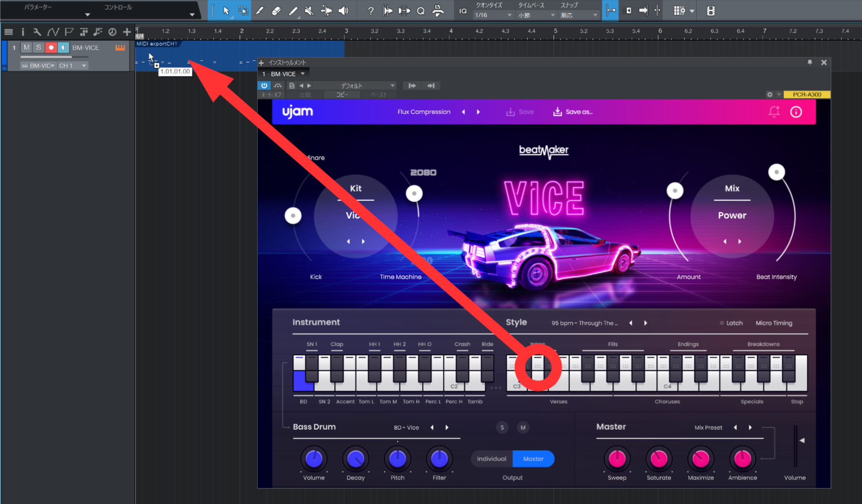This screenshot has height=504, width=862.
Task: Select the Mute tool icon
Action: pos(309,11)
